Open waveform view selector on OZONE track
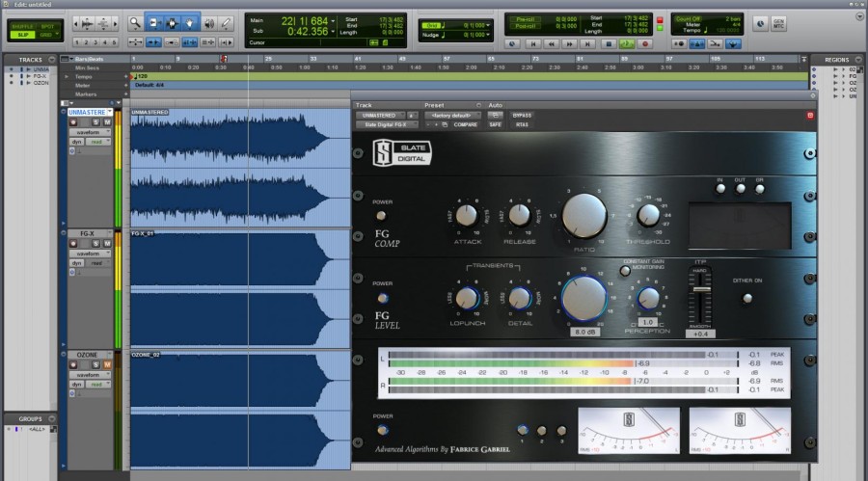Image resolution: width=868 pixels, height=481 pixels. (x=90, y=375)
